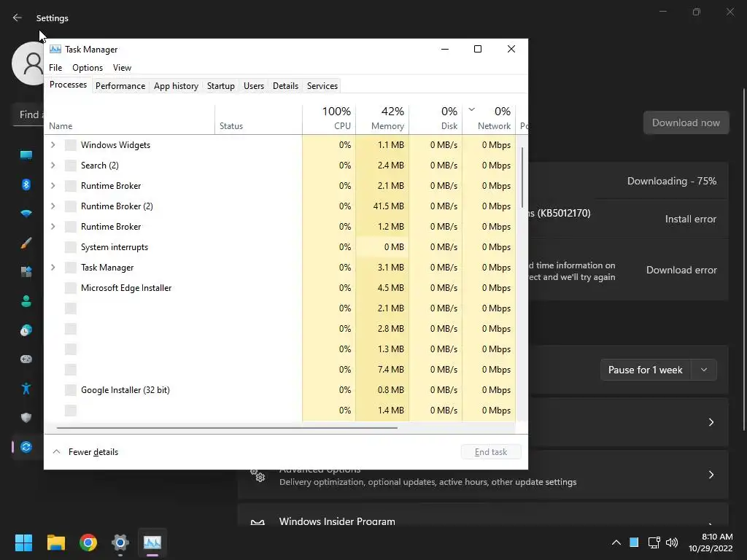Image resolution: width=747 pixels, height=560 pixels.
Task: Switch to the Performance tab
Action: point(120,86)
